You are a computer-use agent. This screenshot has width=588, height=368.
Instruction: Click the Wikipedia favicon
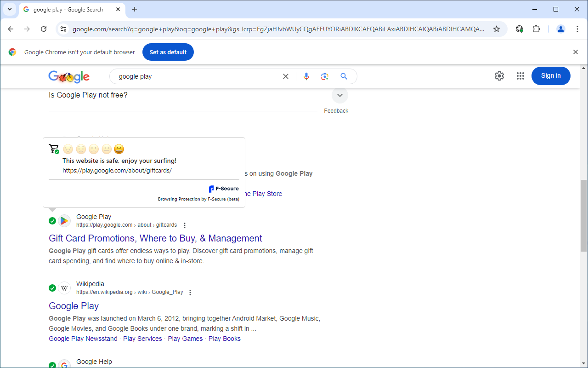[x=64, y=288]
